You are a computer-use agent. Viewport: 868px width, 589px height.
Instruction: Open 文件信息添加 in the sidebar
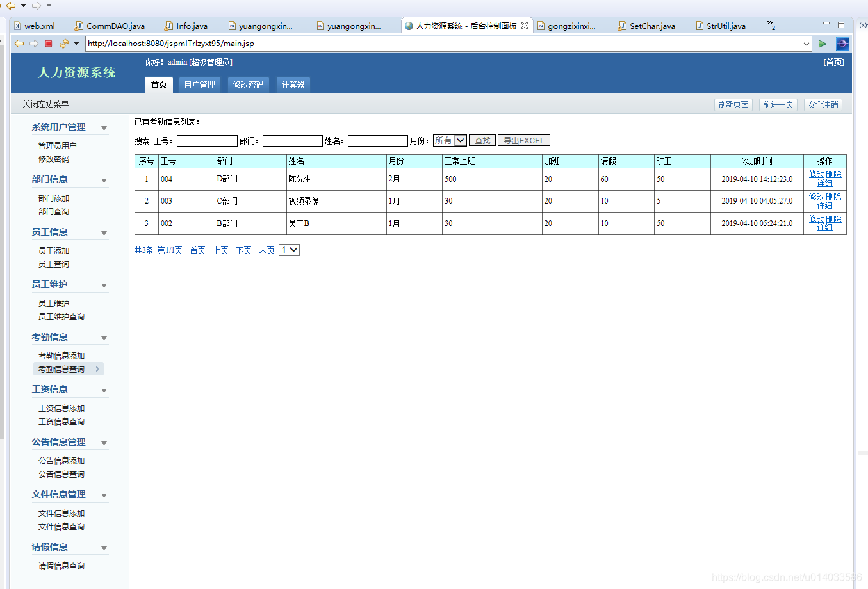[61, 513]
